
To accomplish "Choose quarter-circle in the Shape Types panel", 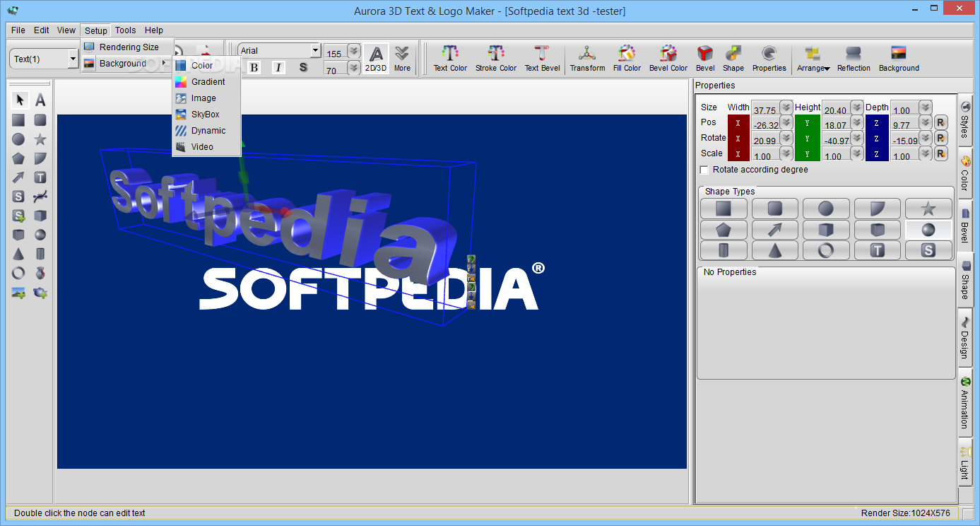I will point(877,209).
